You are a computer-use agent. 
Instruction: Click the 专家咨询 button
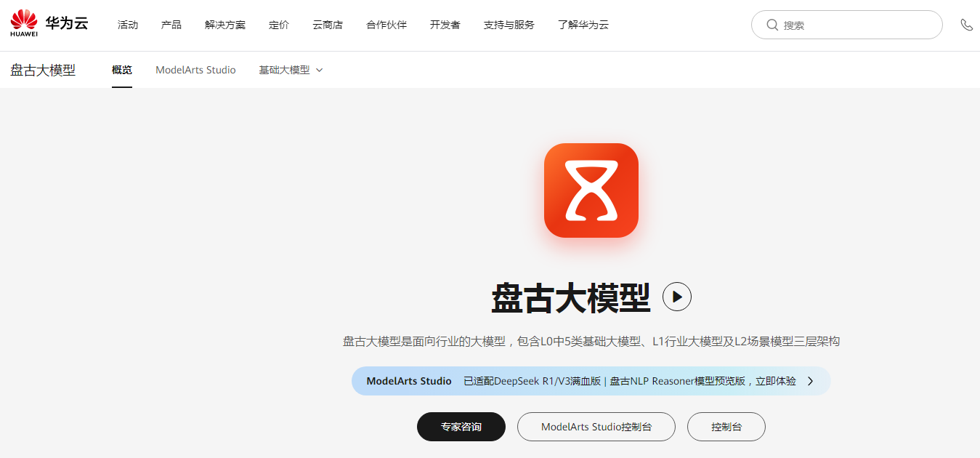[x=461, y=427]
